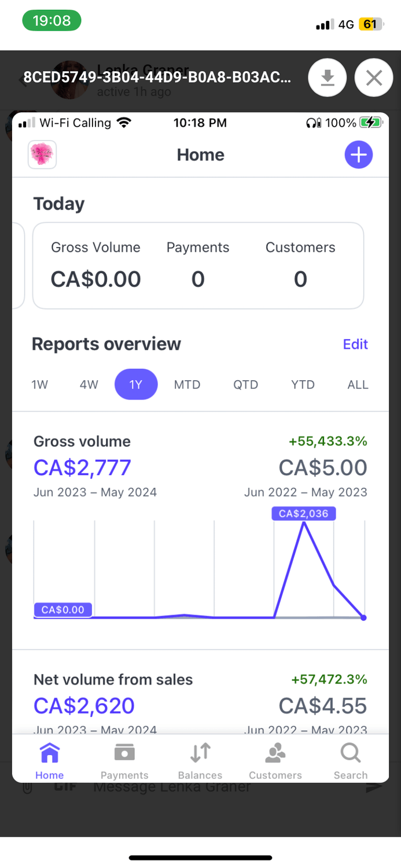401x868 pixels.
Task: Tap Edit next to Reports overview
Action: 355,344
